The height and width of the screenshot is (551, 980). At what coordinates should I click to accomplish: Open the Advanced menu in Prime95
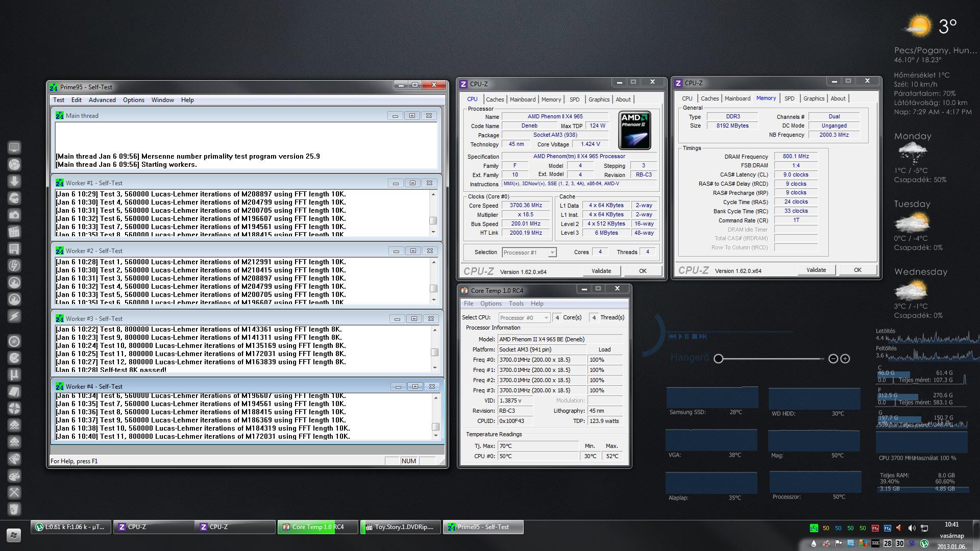click(102, 100)
